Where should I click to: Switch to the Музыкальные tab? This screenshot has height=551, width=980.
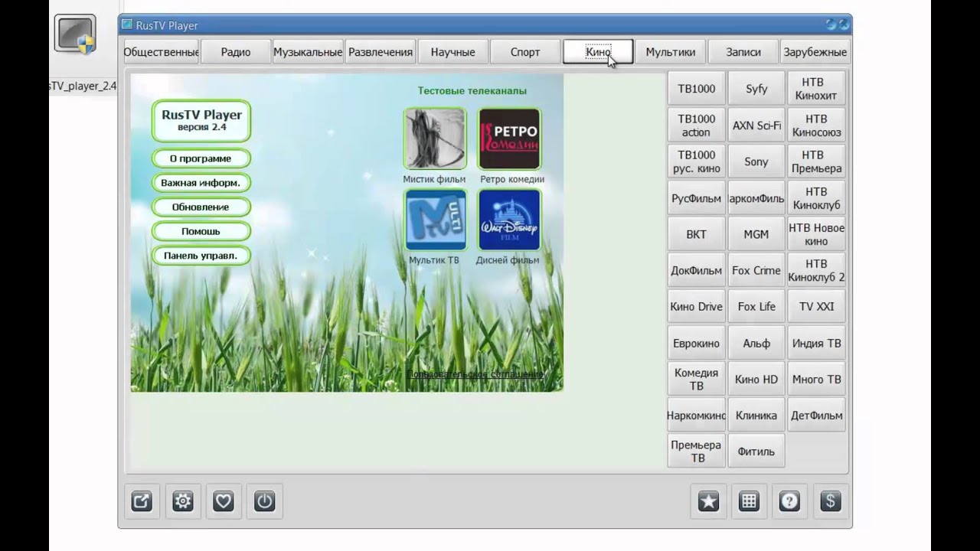[308, 52]
